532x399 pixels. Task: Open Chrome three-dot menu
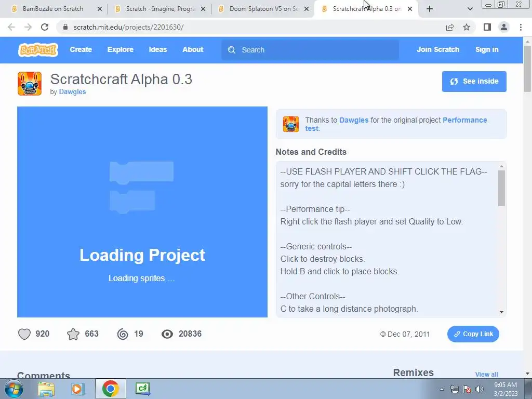coord(521,27)
